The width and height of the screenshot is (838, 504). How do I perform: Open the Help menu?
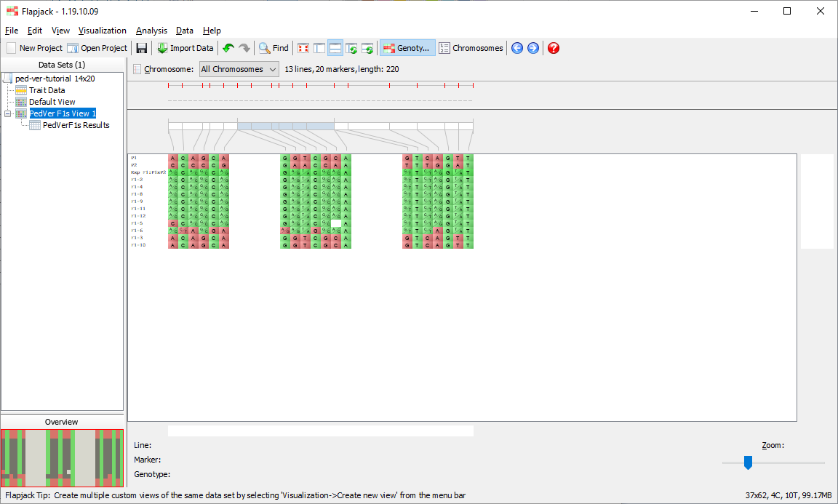click(x=212, y=31)
